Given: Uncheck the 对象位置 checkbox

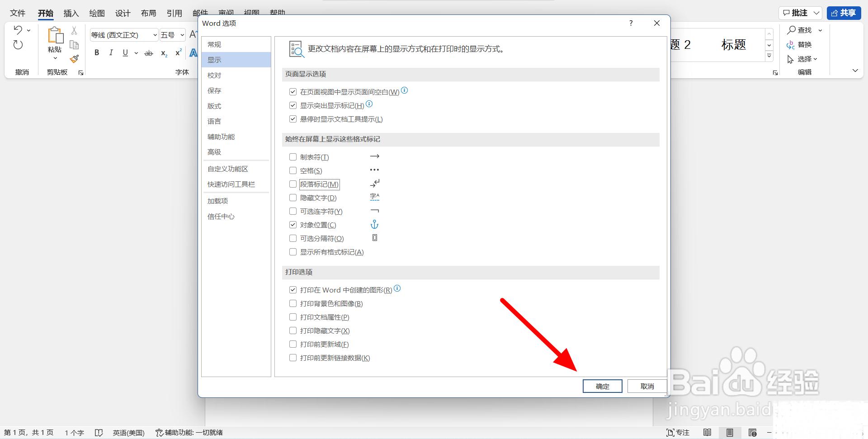Looking at the screenshot, I should [x=293, y=225].
